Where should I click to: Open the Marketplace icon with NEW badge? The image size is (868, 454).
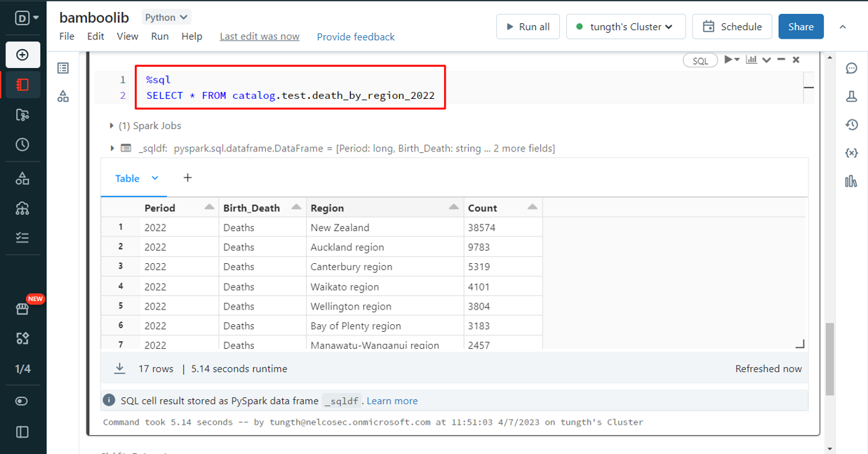click(22, 309)
